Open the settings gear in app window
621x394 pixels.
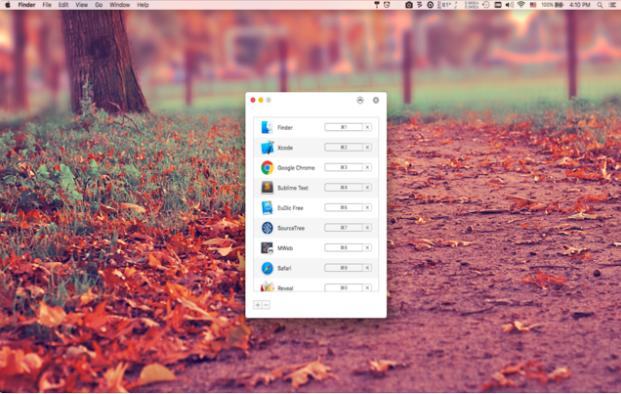pos(375,100)
